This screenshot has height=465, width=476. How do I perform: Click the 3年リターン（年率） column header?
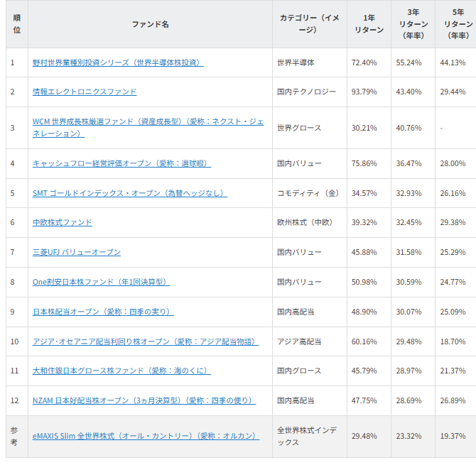tap(413, 24)
